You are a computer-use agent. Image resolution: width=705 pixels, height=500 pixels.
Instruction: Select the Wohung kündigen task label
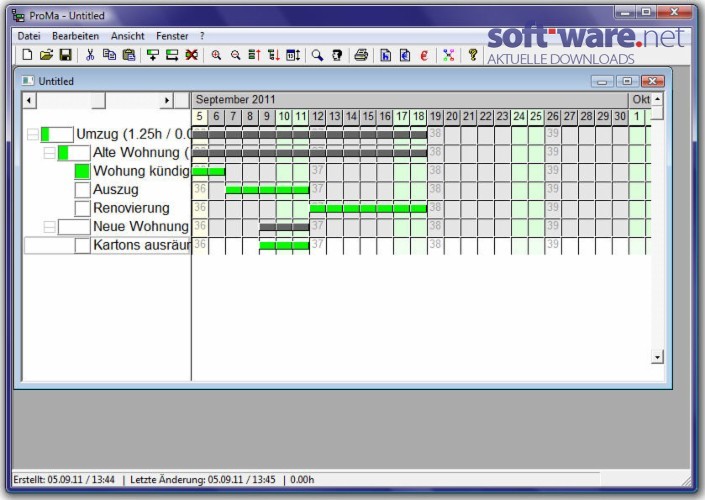click(x=142, y=171)
